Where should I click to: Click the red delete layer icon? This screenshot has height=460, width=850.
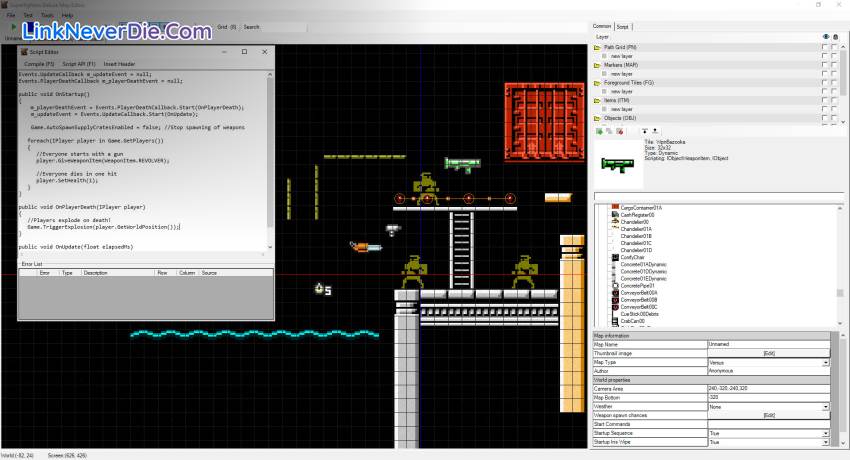click(620, 131)
